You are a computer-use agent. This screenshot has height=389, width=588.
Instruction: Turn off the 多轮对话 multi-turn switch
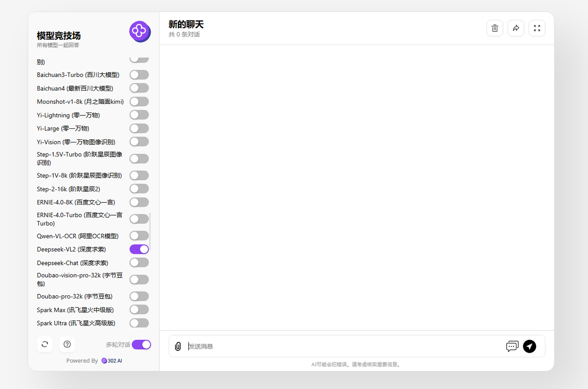click(x=141, y=344)
